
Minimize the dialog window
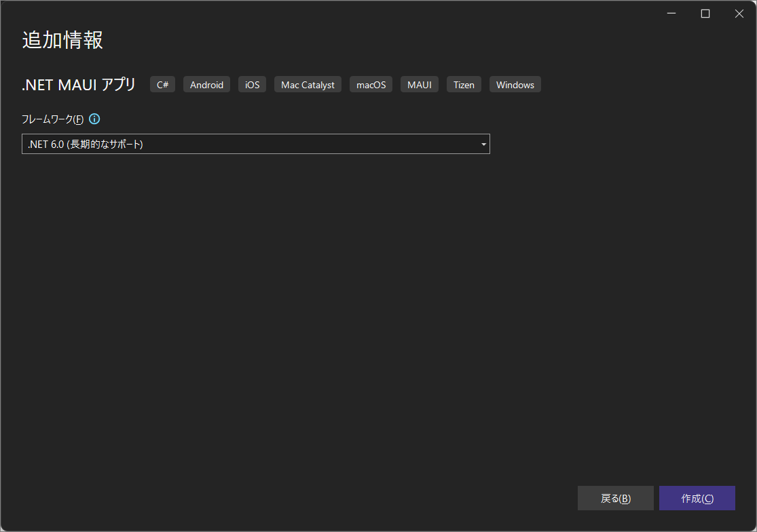click(671, 14)
